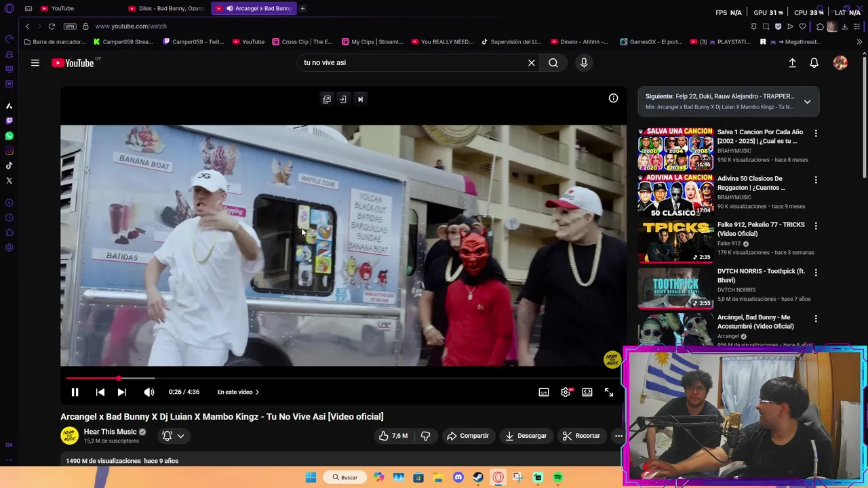The width and height of the screenshot is (868, 488).
Task: Go to the previous video in player
Action: [100, 392]
